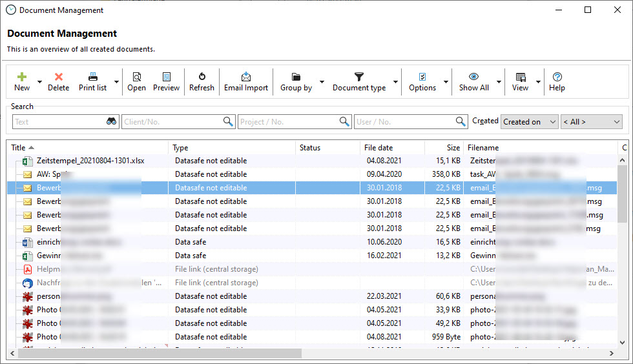Viewport: 633px width, 364px height.
Task: Click the file date 16.02.2021
Action: 384,256
